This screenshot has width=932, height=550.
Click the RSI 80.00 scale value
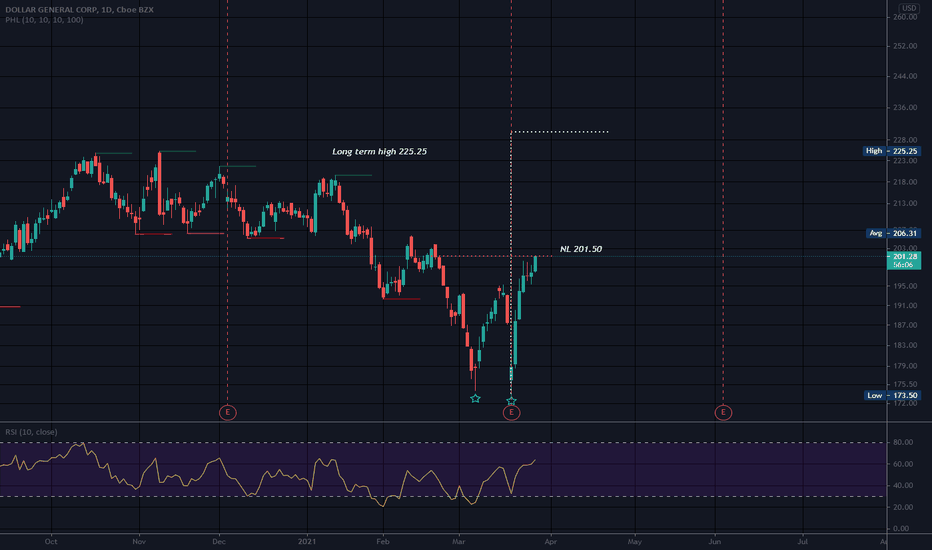pyautogui.click(x=903, y=442)
